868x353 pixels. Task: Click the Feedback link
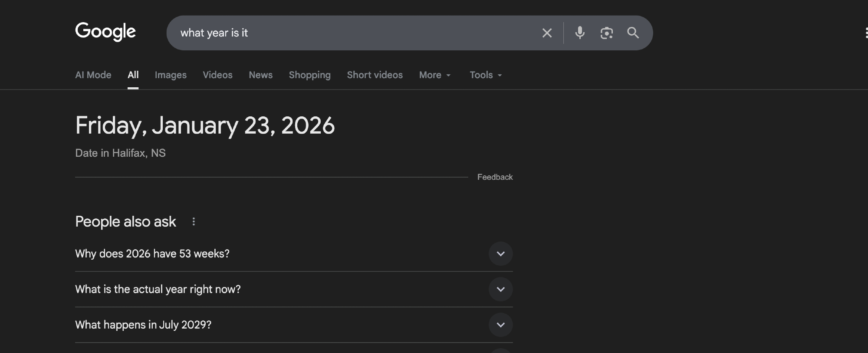point(495,177)
